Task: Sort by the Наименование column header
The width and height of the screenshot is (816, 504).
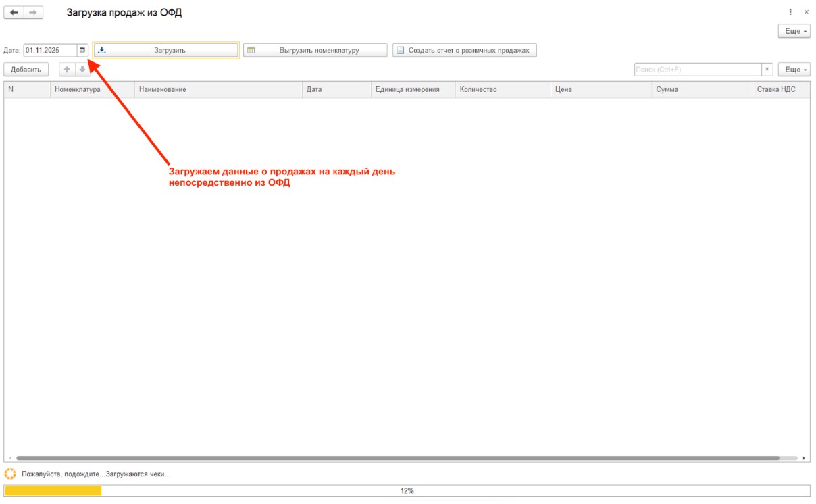Action: tap(218, 89)
